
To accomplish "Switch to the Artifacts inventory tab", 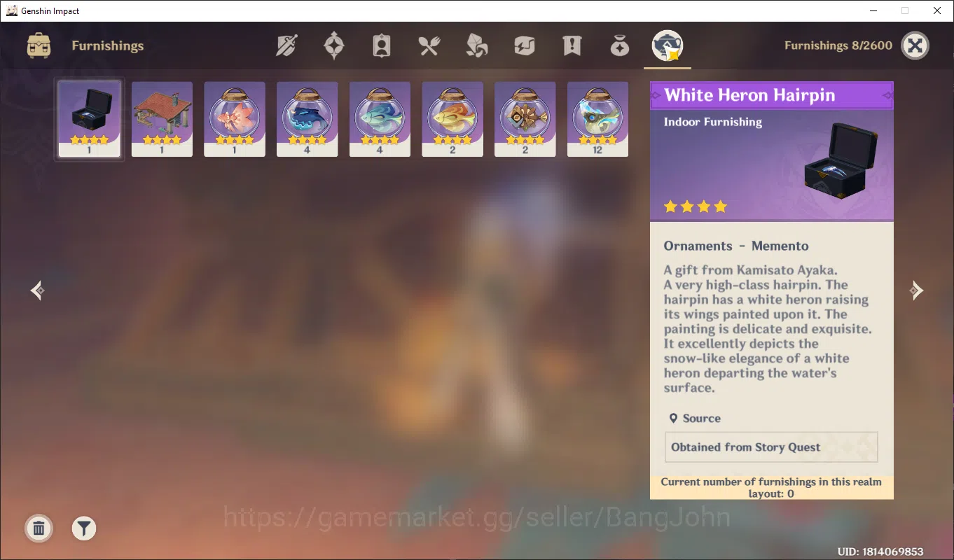I will point(334,46).
